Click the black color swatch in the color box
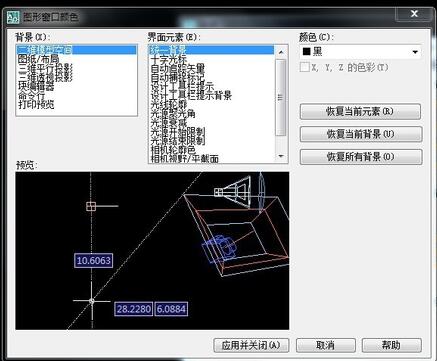This screenshot has height=361, width=437. point(306,52)
